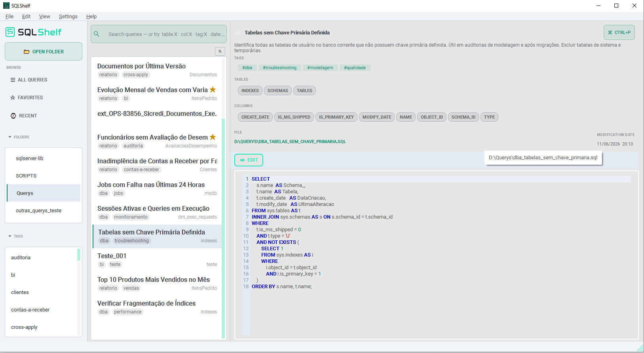Image resolution: width=644 pixels, height=353 pixels.
Task: Open Evolução Mensal de Vendas query
Action: 157,94
